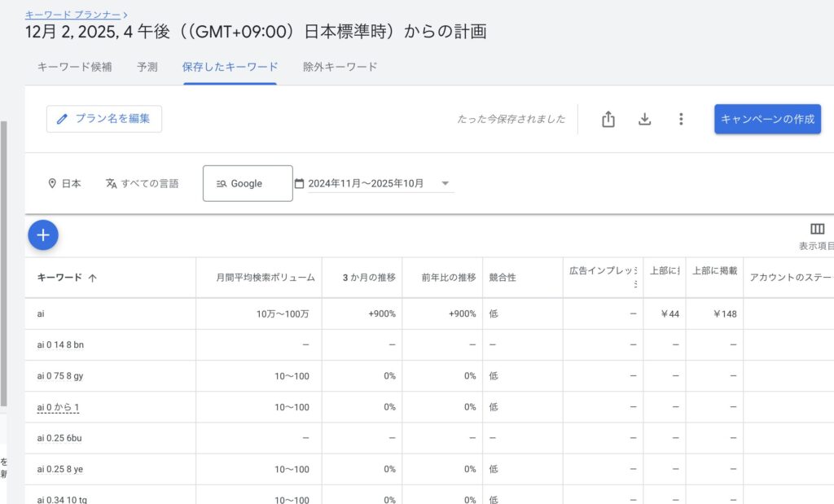The image size is (834, 504).
Task: Switch to the キーワード候補 tab
Action: [x=75, y=68]
